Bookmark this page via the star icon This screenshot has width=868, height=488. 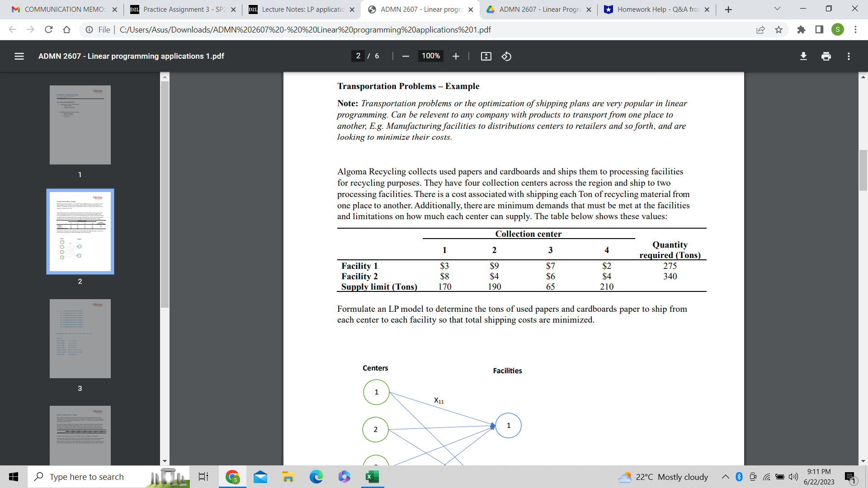point(778,30)
